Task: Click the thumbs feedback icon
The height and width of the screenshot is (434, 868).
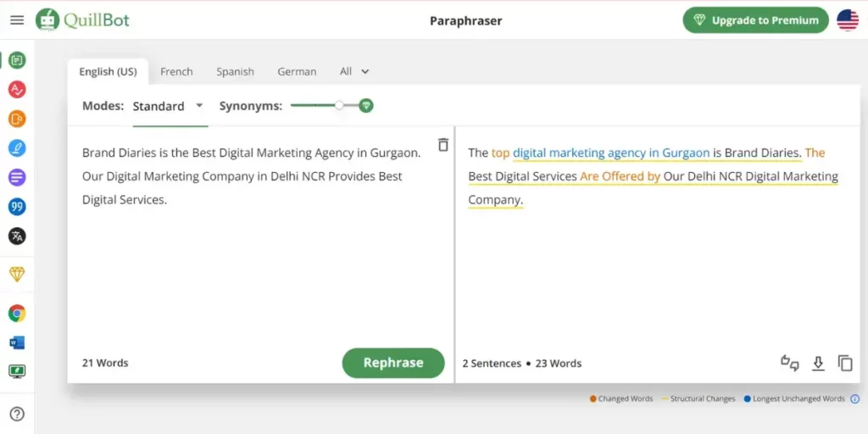Action: (x=789, y=363)
